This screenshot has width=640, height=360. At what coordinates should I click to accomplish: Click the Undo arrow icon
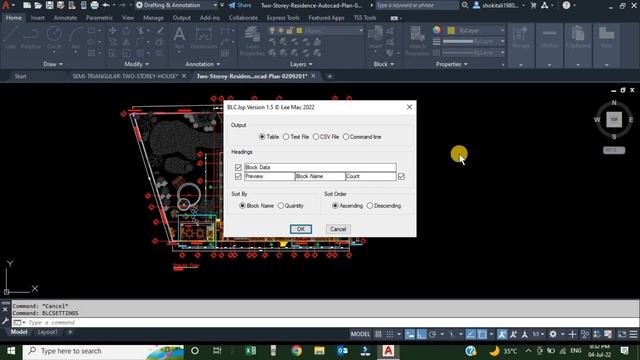click(106, 5)
